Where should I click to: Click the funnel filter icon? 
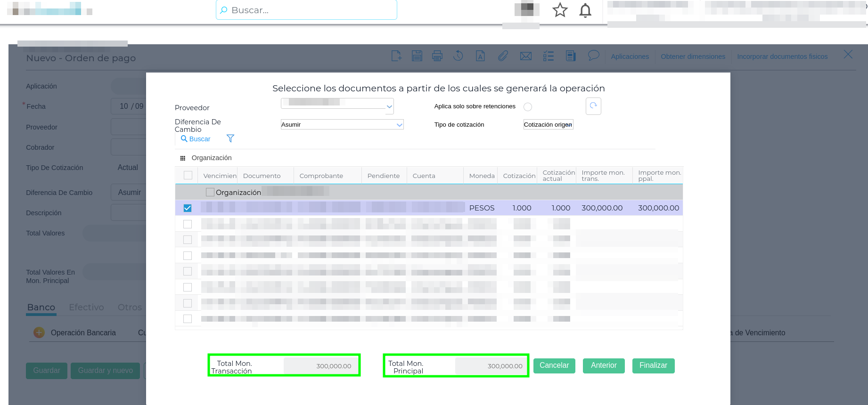click(x=230, y=138)
